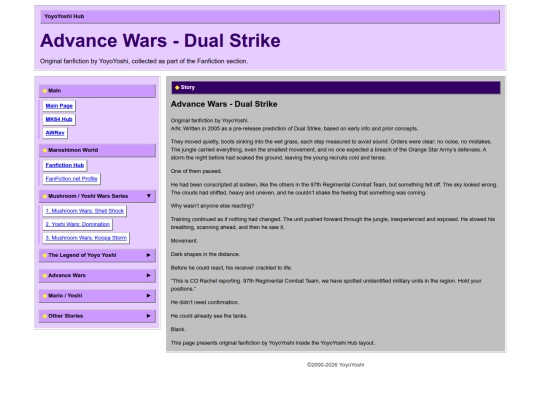Click the line 'Dark shapes in the distance.'

tap(205, 254)
